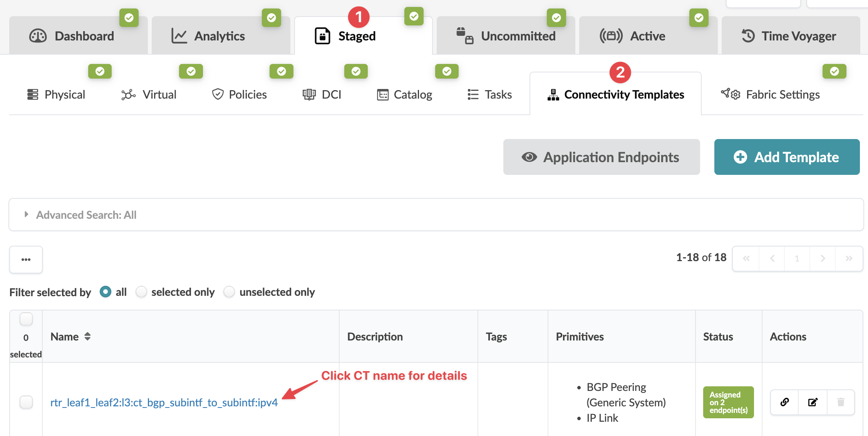Open the Time Voyager tab

click(x=790, y=36)
